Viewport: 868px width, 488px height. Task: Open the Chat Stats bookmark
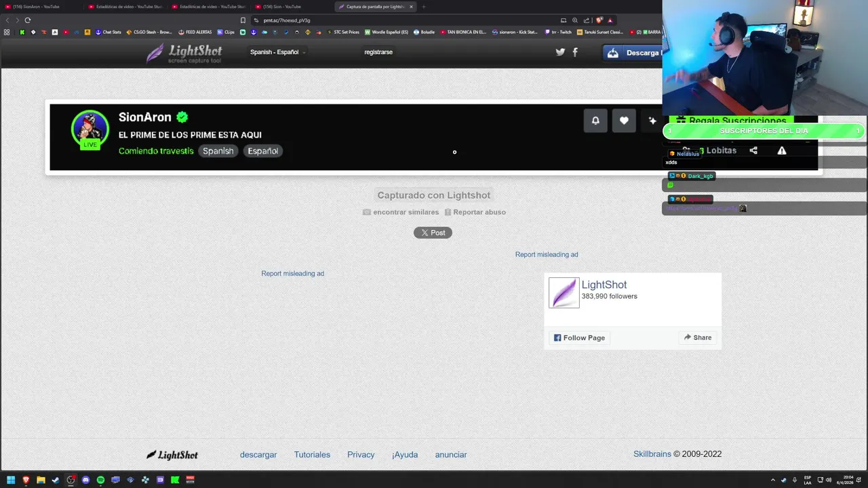[x=108, y=32]
